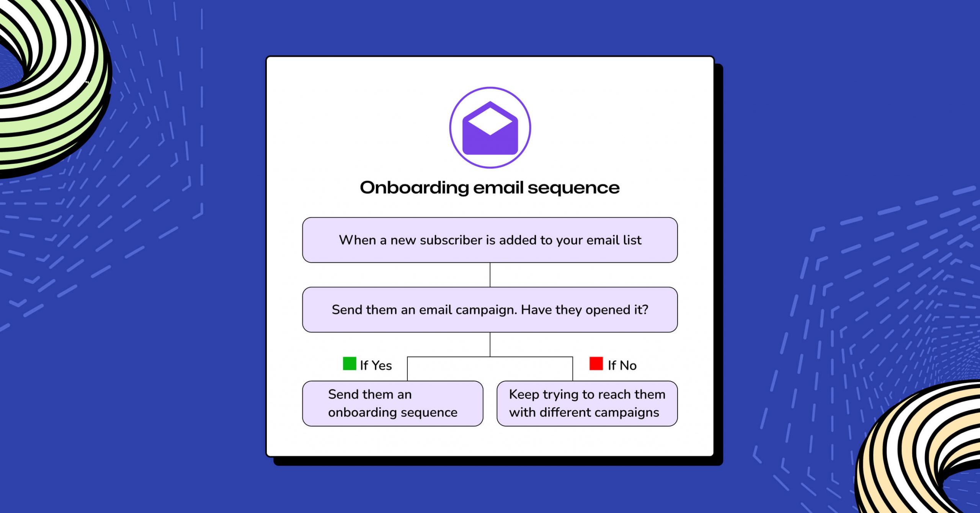Click the 'Onboarding email sequence' title text
Screen dimensions: 980x513
(x=490, y=188)
